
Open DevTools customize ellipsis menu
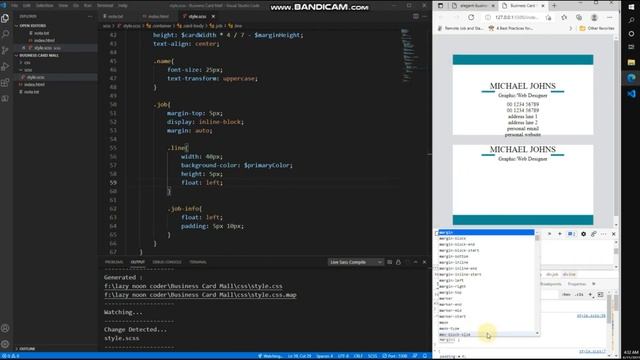[x=603, y=234]
